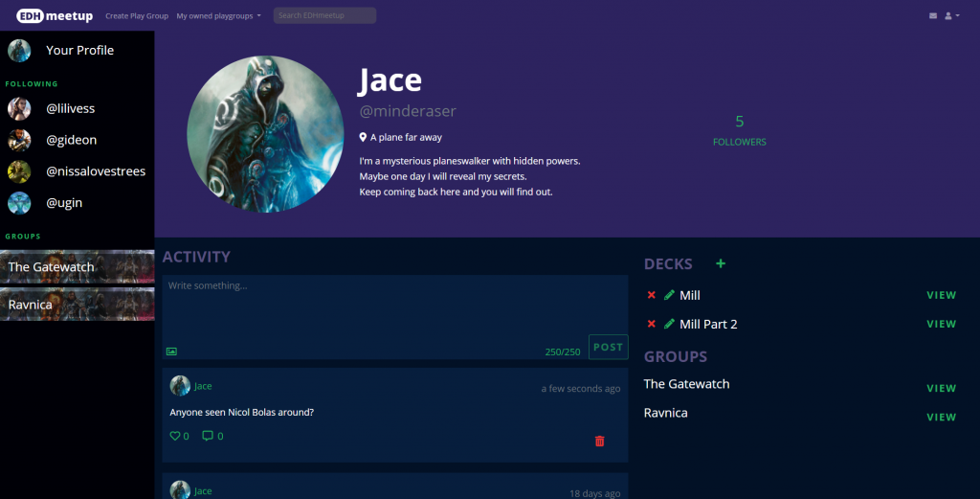Click the add deck plus icon

[721, 264]
